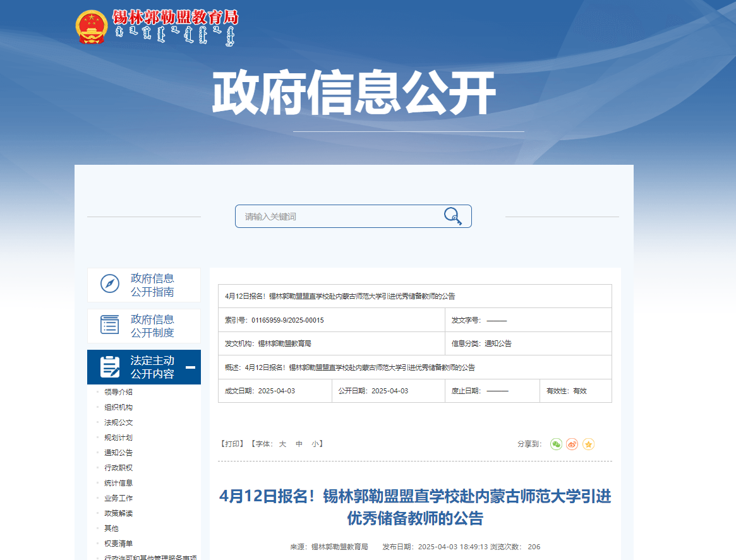This screenshot has width=736, height=560.
Task: Share to Weibo via red icon
Action: [x=572, y=444]
